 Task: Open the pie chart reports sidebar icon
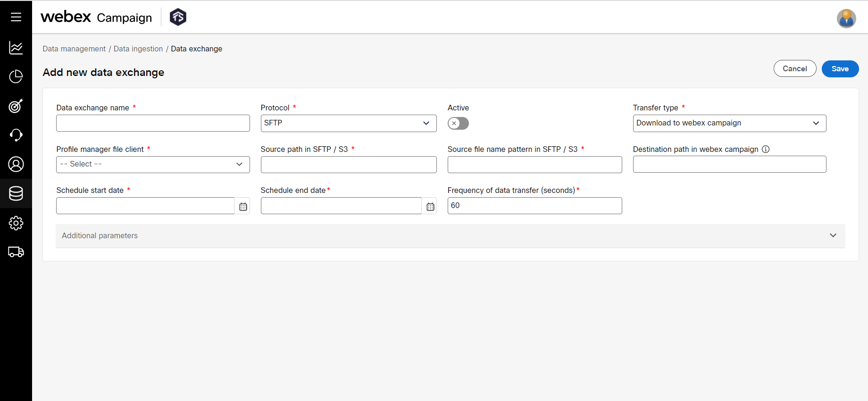(x=16, y=76)
